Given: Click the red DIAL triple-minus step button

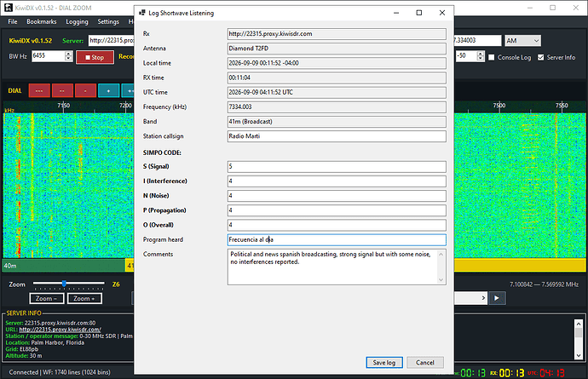Looking at the screenshot, I should coord(39,91).
